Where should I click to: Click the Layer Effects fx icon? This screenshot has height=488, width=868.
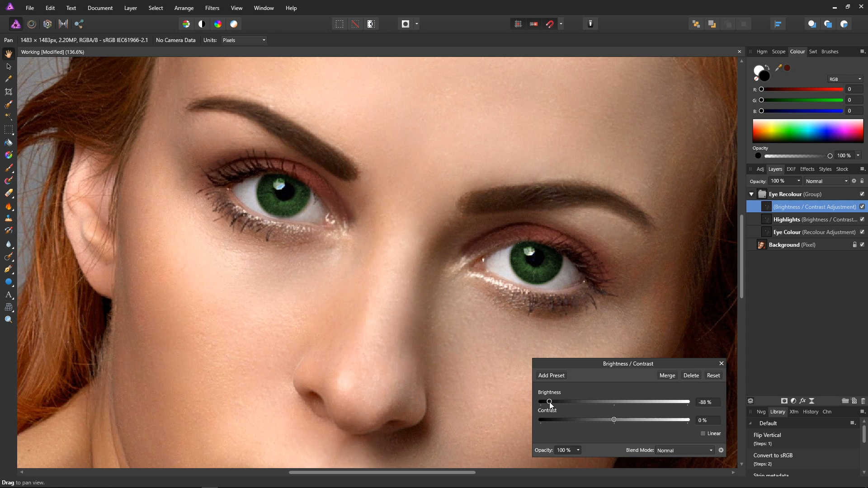[x=802, y=401]
